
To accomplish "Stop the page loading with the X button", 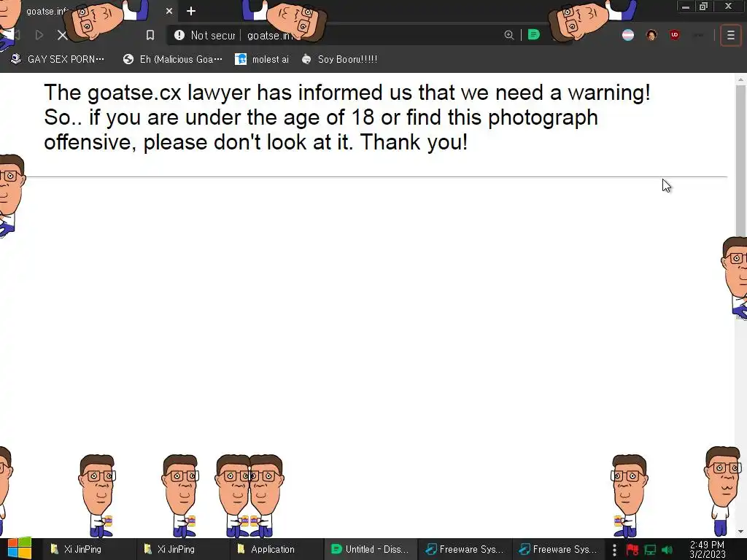I will pyautogui.click(x=63, y=35).
